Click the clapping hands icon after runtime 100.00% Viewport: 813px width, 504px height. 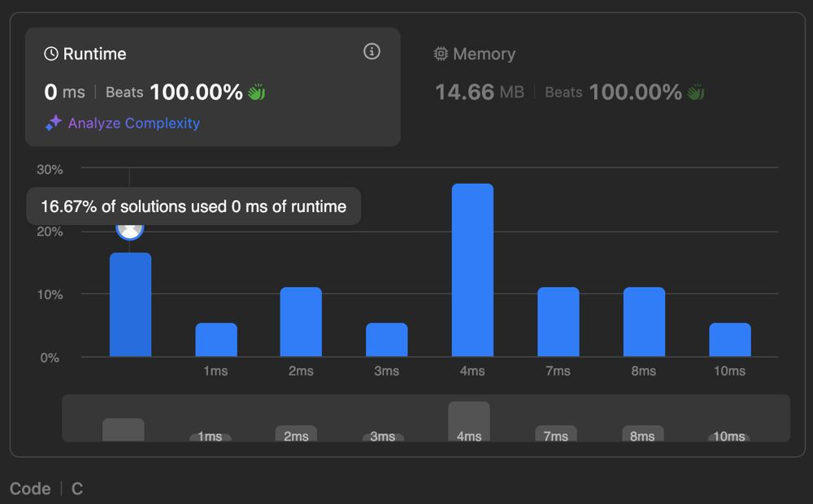(257, 93)
